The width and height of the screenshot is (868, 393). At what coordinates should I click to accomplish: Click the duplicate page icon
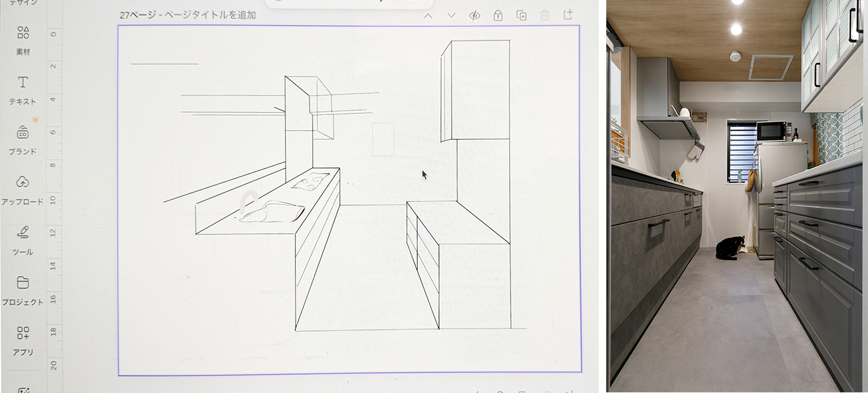[x=521, y=16]
